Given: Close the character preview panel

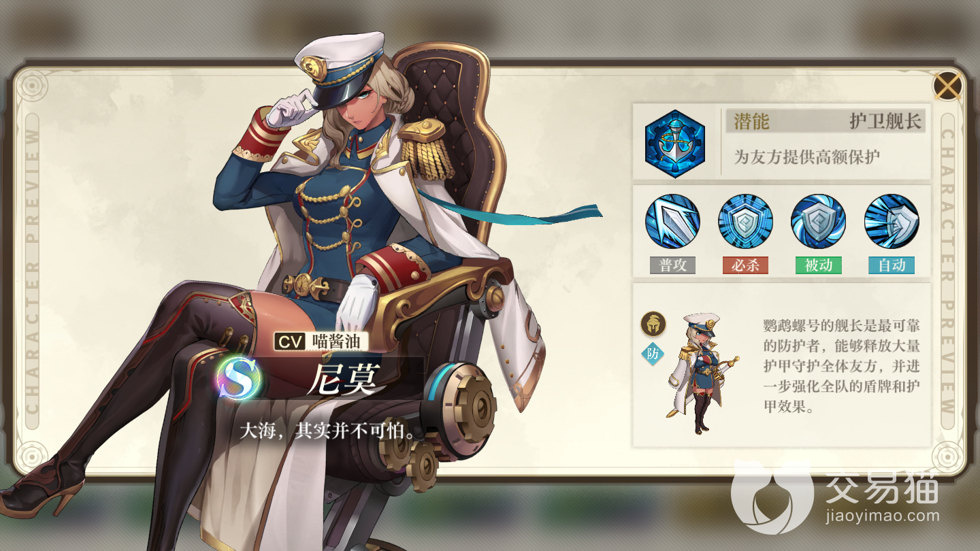Looking at the screenshot, I should tap(947, 85).
